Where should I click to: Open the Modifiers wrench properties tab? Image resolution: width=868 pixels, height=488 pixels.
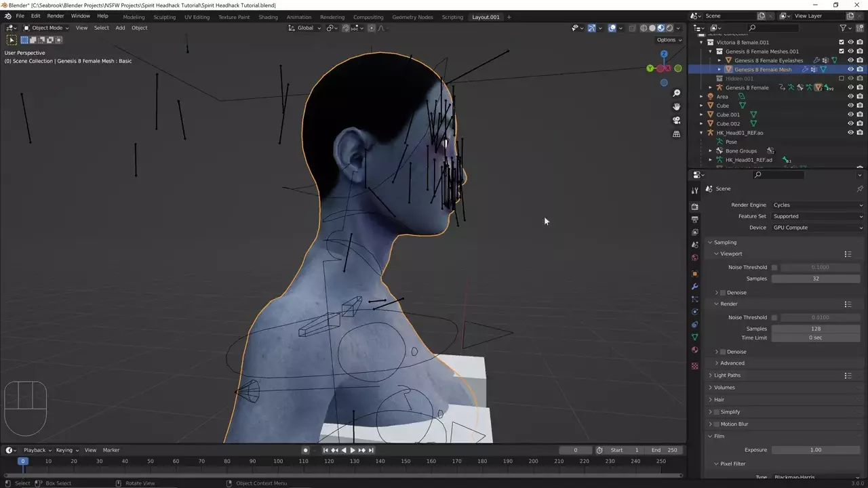tap(694, 286)
